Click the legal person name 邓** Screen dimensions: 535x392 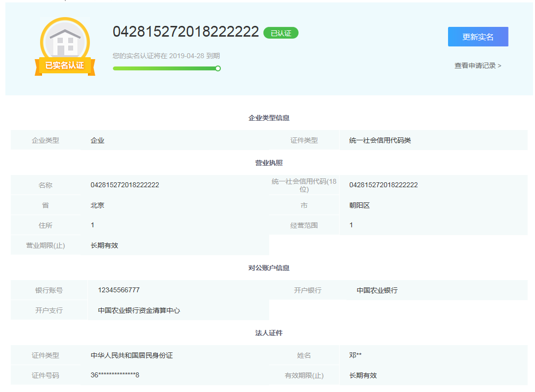click(354, 355)
